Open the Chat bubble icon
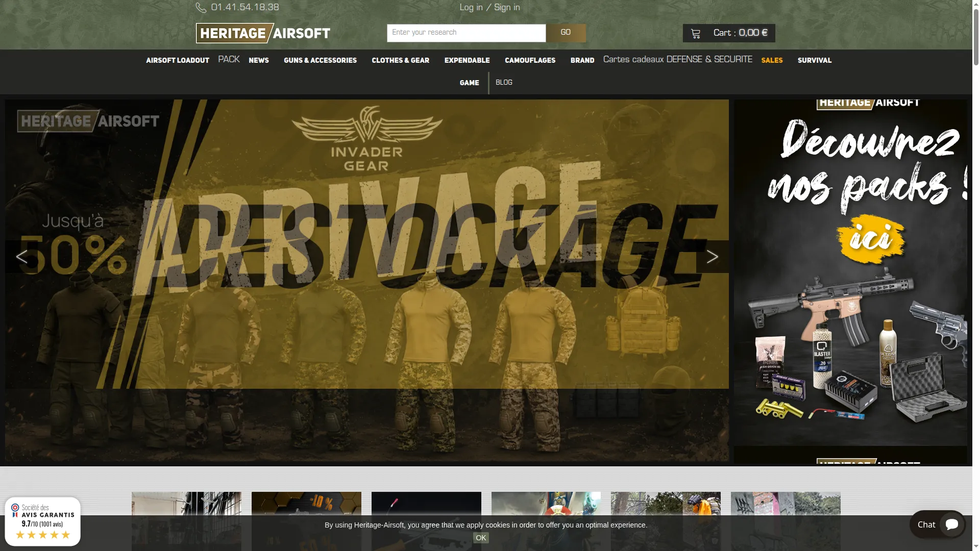Viewport: 980px width, 551px height. tap(952, 524)
